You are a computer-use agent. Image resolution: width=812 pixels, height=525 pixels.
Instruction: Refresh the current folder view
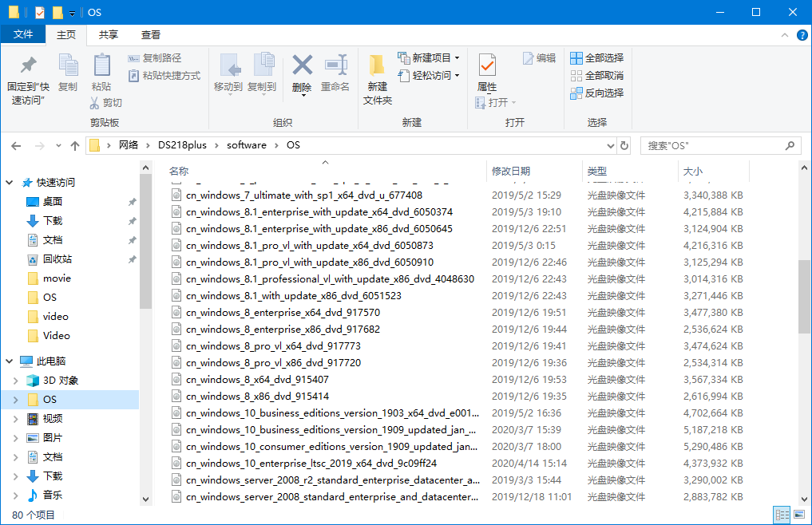[624, 146]
